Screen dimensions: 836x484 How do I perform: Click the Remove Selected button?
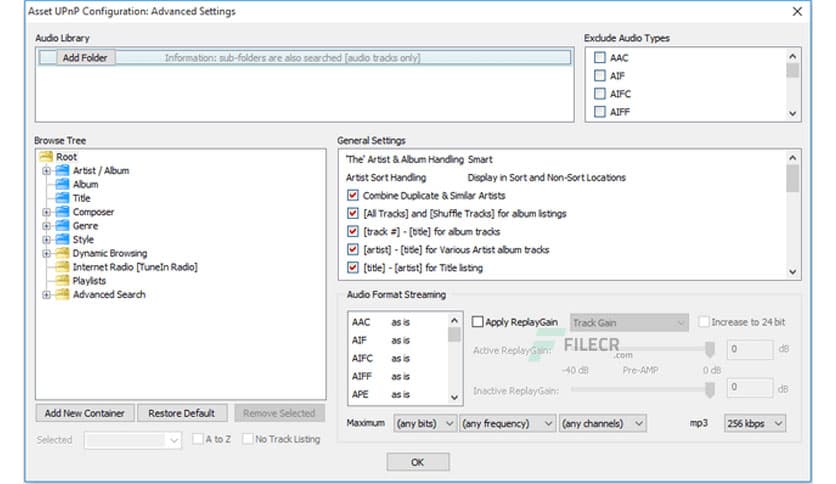point(279,413)
